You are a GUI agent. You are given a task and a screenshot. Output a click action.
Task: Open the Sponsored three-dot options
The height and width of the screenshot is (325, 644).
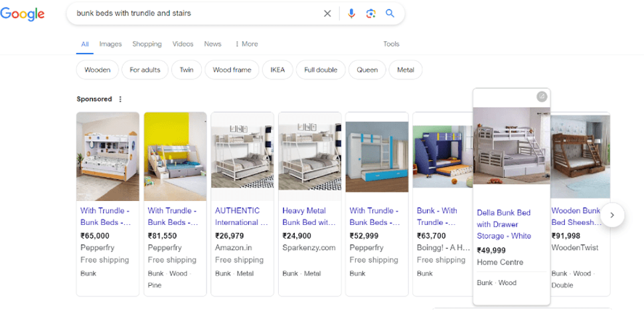pyautogui.click(x=120, y=99)
